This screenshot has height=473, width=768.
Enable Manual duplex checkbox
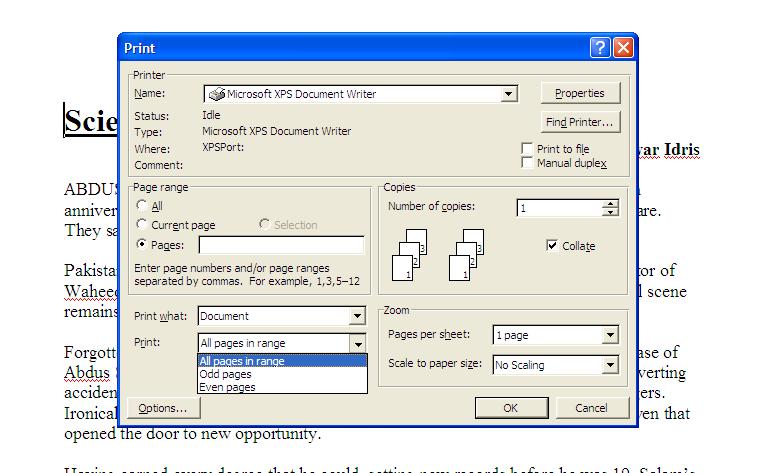click(x=527, y=163)
